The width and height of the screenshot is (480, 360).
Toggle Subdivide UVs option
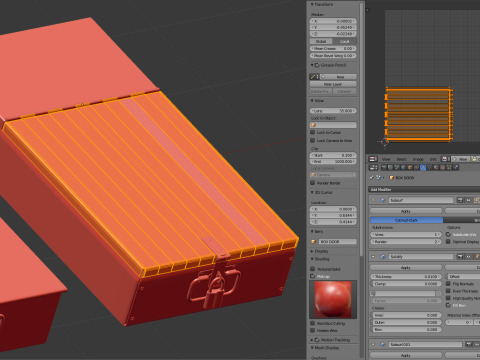(x=448, y=234)
